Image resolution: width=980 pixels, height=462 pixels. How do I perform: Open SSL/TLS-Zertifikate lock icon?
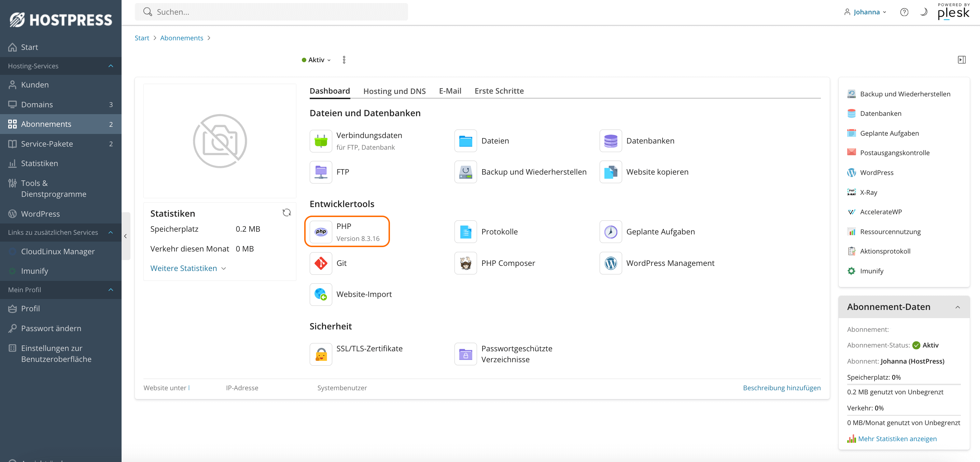[x=321, y=354]
